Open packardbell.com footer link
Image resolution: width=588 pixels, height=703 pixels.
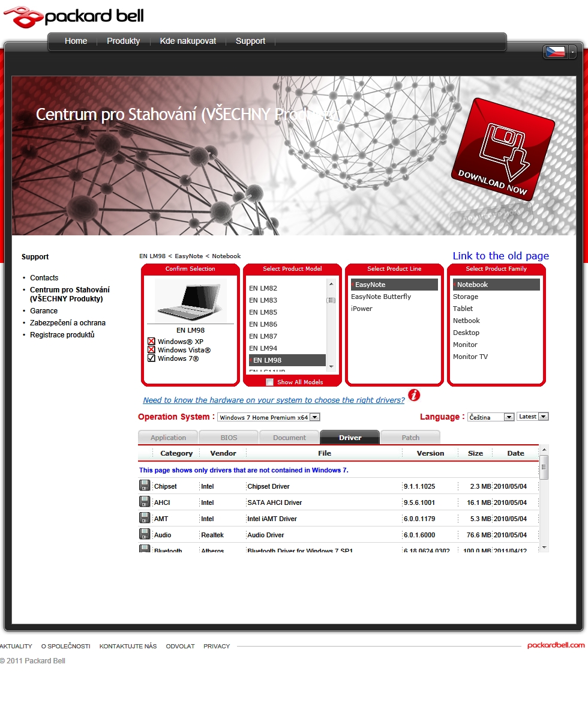click(x=556, y=645)
